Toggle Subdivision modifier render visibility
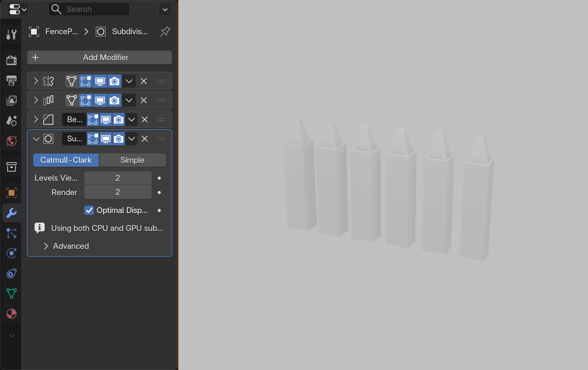The width and height of the screenshot is (588, 370). [119, 138]
